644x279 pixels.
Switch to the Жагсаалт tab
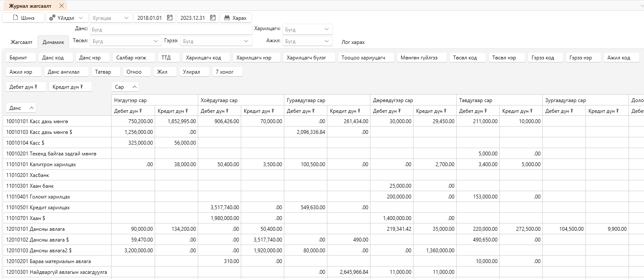[22, 42]
